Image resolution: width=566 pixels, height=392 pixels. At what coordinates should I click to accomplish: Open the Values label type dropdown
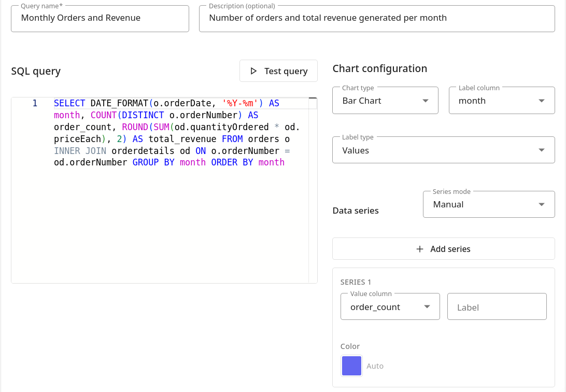tap(435, 150)
